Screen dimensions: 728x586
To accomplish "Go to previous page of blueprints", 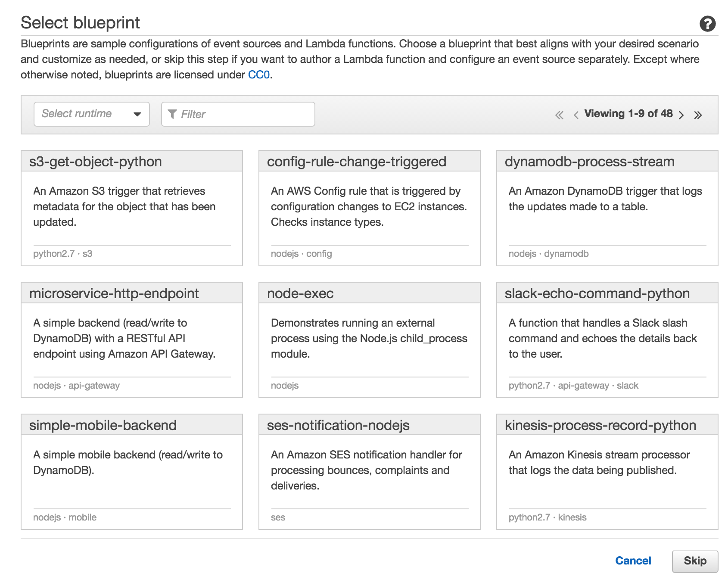I will point(576,115).
